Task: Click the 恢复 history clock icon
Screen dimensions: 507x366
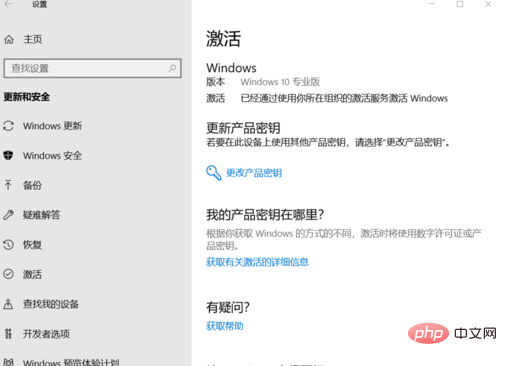Action: (x=8, y=245)
